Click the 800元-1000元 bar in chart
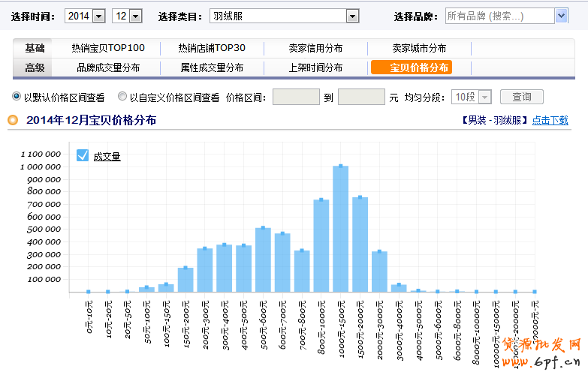Screen dimensions: 588x378 tap(321, 247)
